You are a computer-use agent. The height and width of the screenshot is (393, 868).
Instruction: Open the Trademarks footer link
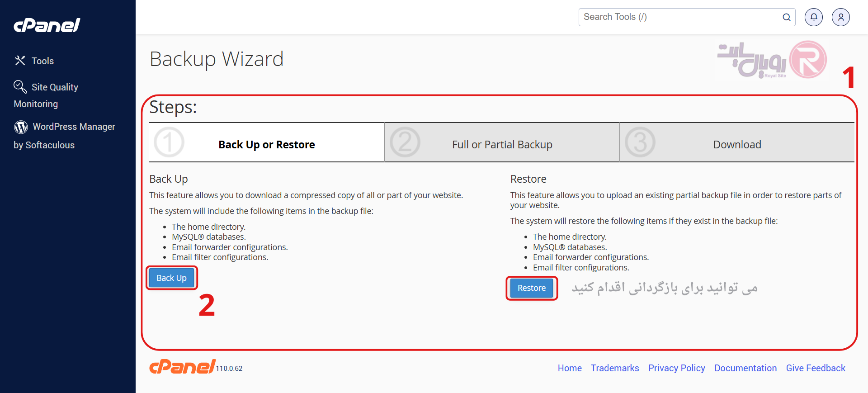click(615, 368)
